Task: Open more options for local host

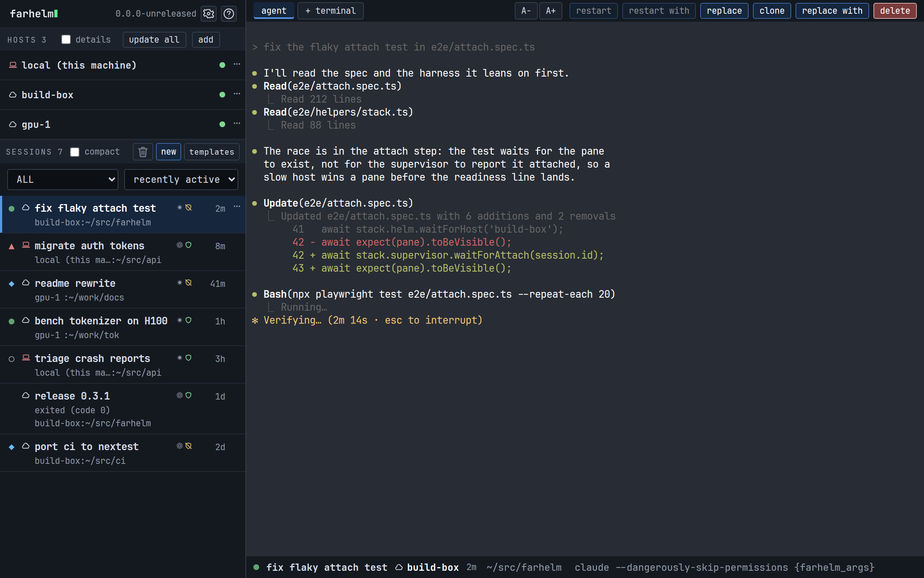Action: (x=237, y=64)
